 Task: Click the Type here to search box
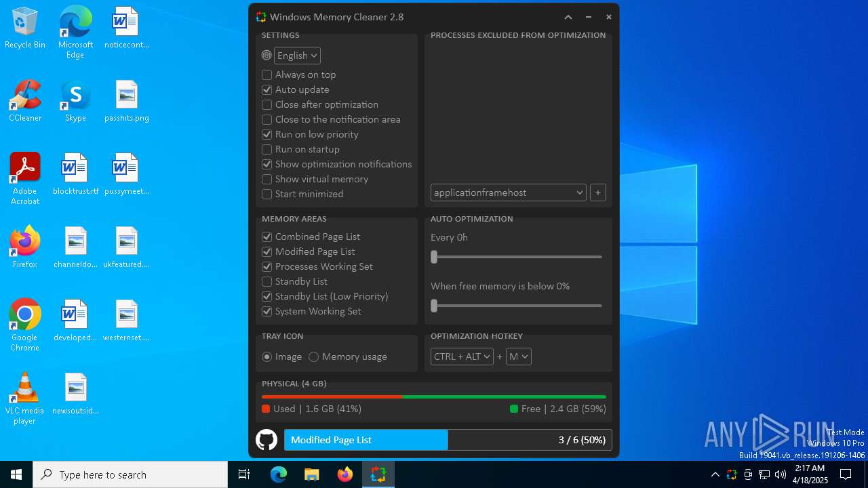pyautogui.click(x=130, y=474)
